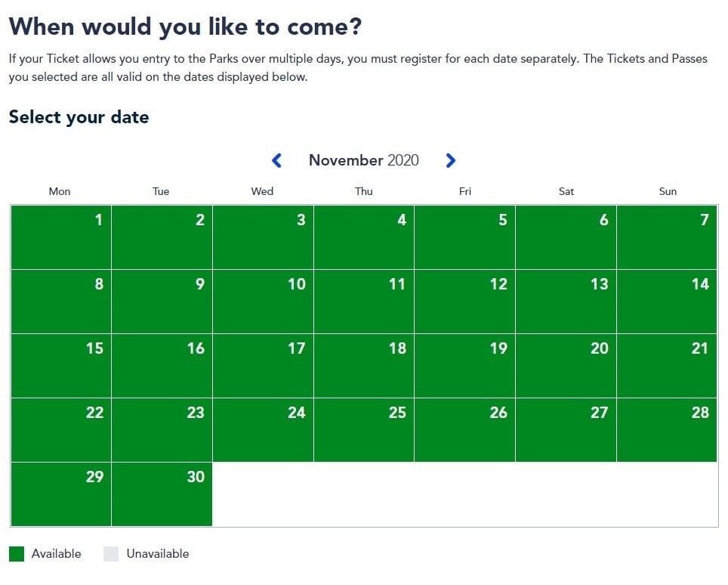
Task: Pick November 25 date cell
Action: coord(364,430)
